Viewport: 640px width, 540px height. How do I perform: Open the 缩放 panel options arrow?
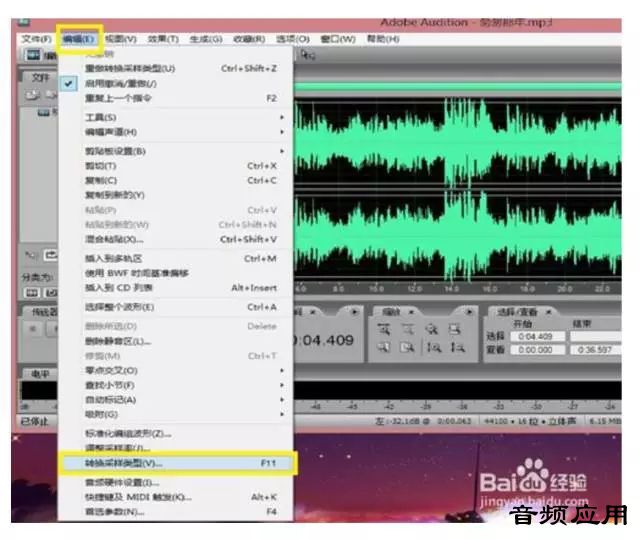point(469,312)
